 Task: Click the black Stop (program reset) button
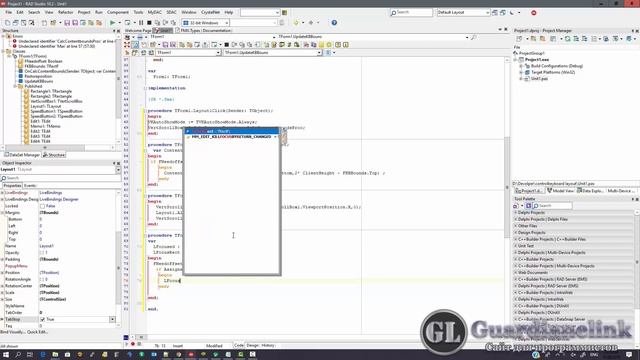pyautogui.click(x=149, y=23)
